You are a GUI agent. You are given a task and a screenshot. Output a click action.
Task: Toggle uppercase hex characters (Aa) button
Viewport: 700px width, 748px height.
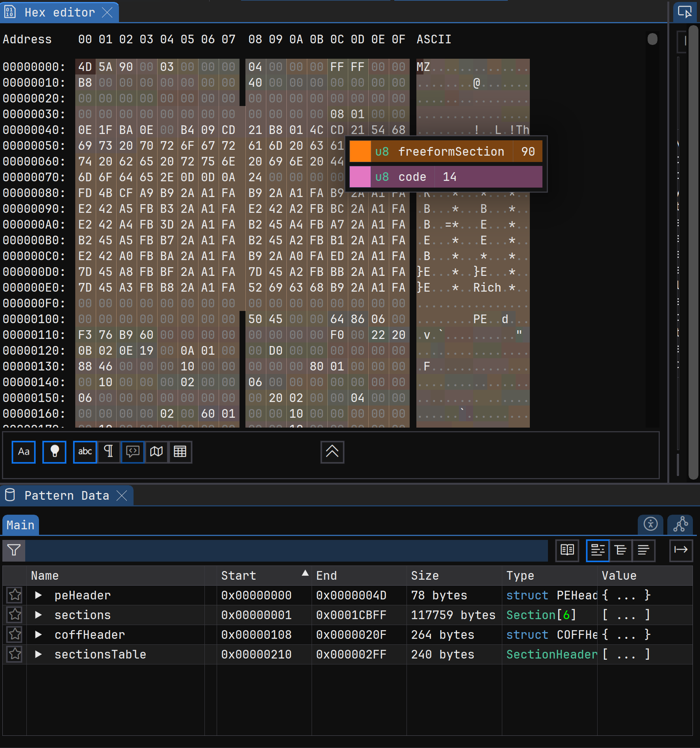pyautogui.click(x=24, y=452)
